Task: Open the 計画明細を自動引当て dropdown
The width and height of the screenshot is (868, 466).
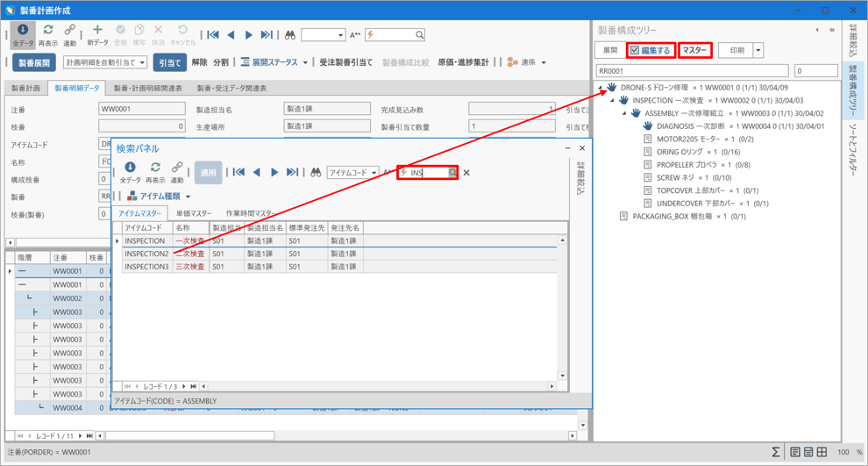Action: click(140, 63)
